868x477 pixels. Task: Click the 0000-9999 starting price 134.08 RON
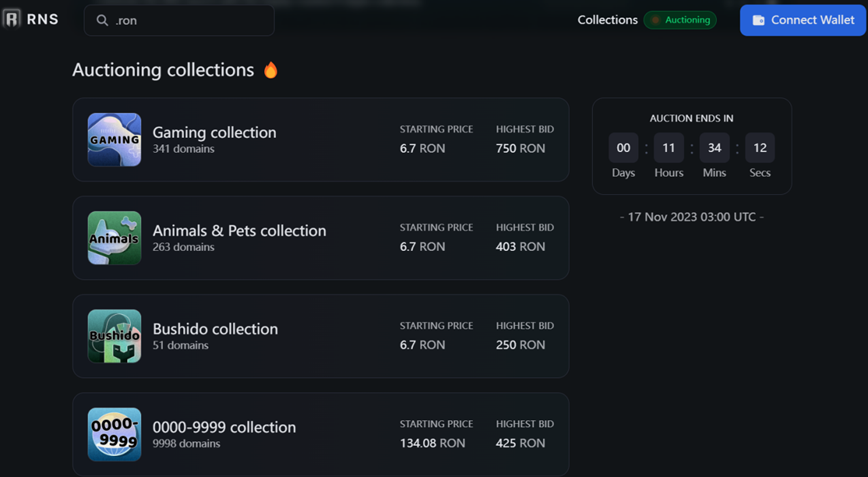point(432,443)
